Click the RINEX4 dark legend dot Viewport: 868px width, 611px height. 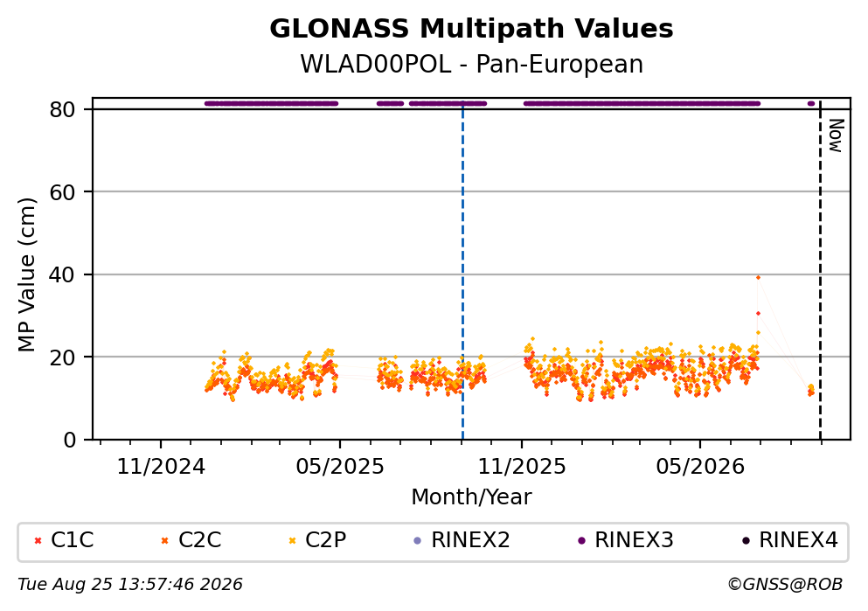click(746, 540)
